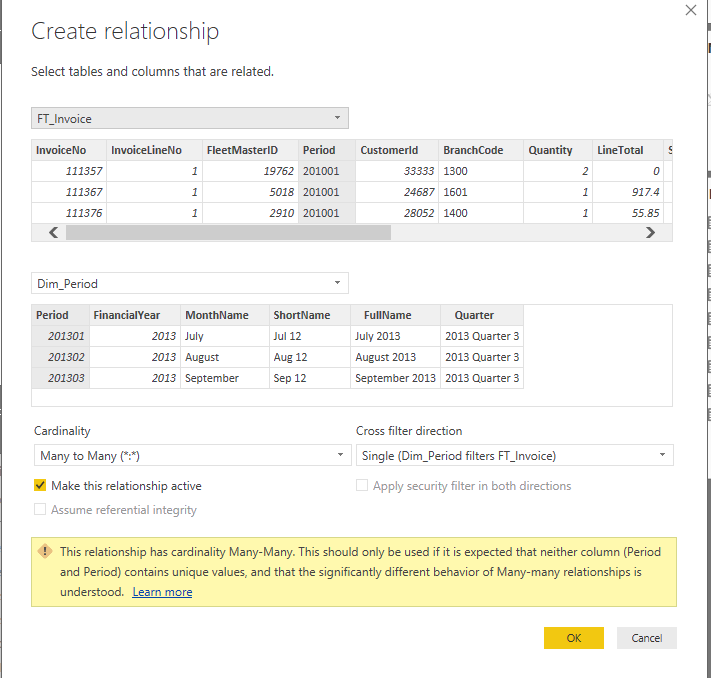711x678 pixels.
Task: Click FullName cell July 2013
Action: point(395,336)
